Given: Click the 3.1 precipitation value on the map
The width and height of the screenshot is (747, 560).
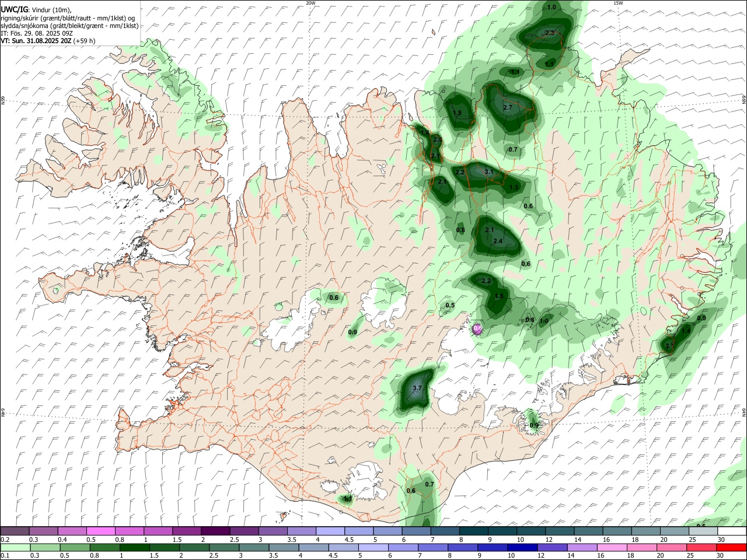Looking at the screenshot, I should pyautogui.click(x=489, y=172).
